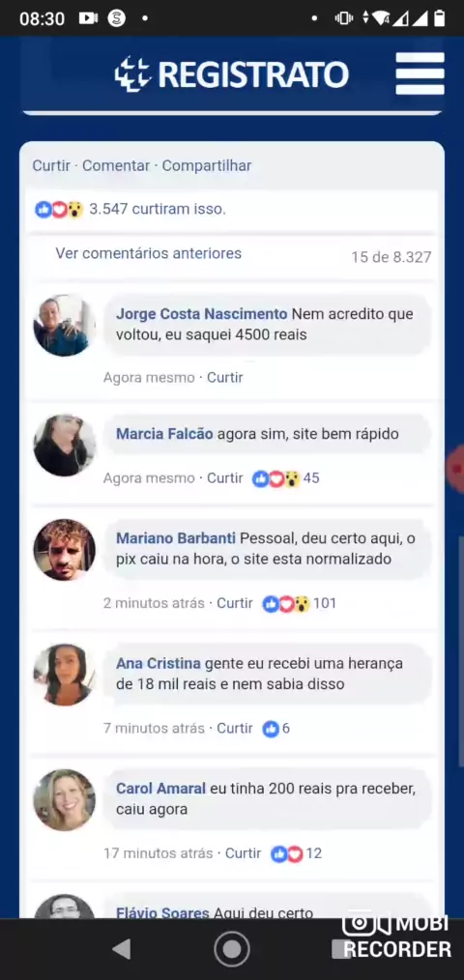
Task: Expand Ver comentários anteriores
Action: click(x=148, y=253)
